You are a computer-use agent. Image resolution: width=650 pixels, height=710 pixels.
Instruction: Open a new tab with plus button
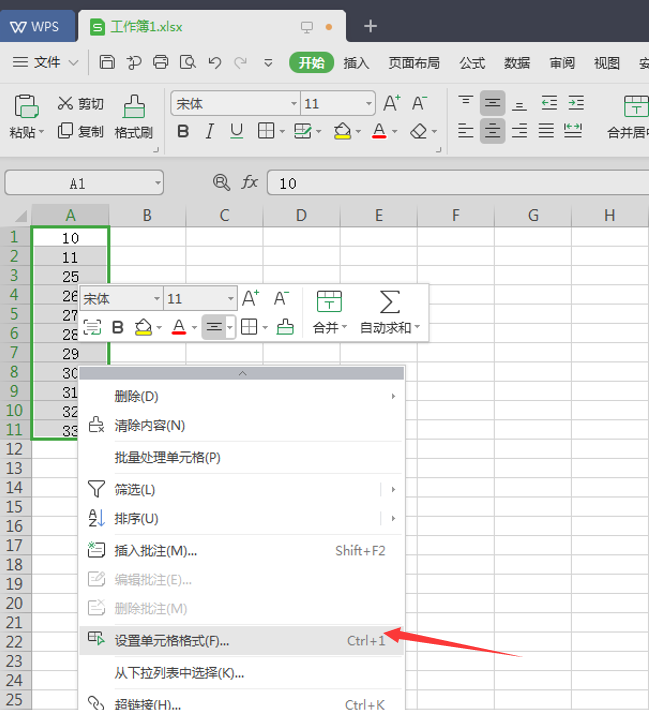(x=371, y=26)
